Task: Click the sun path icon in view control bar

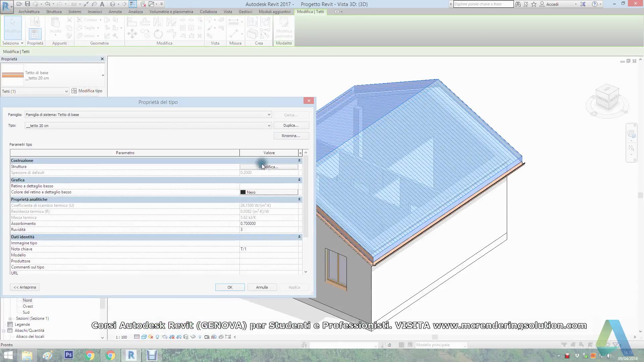Action: pos(151,337)
